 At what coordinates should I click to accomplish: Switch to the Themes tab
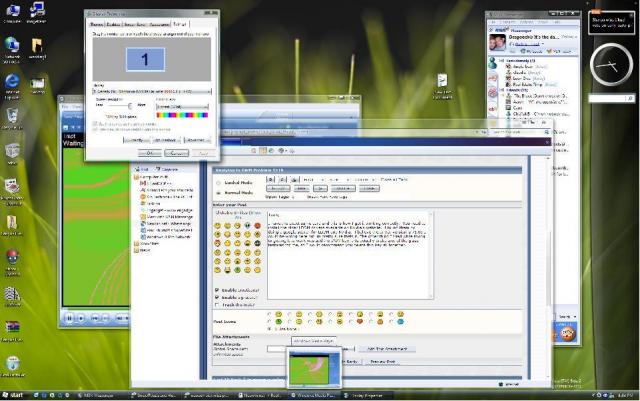click(96, 25)
